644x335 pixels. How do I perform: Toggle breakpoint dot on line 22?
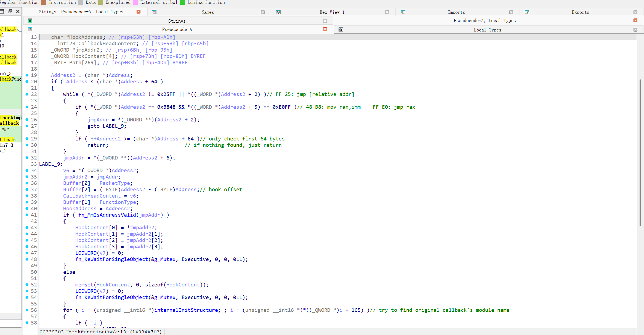pyautogui.click(x=27, y=94)
